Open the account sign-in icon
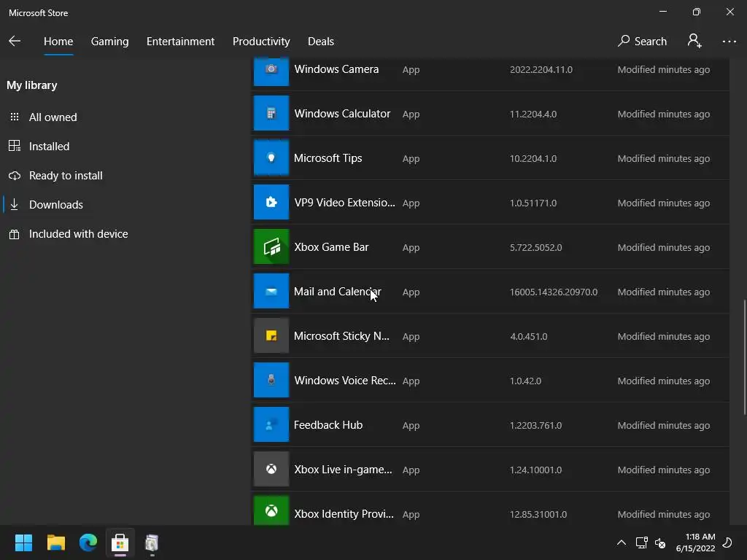The image size is (747, 560). click(694, 41)
